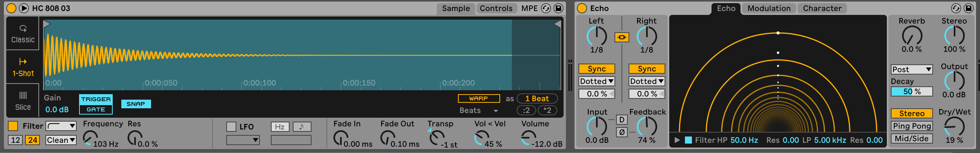Open the Clean filter circuit dropdown
980x153 pixels.
(61, 140)
